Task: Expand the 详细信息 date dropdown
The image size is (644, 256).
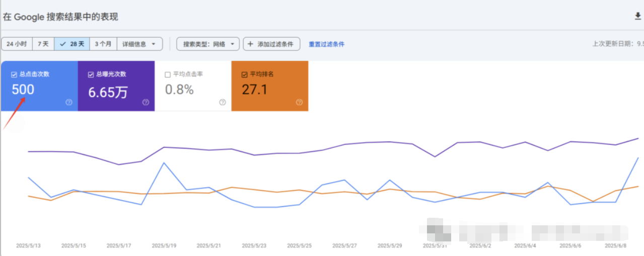Action: [x=139, y=44]
